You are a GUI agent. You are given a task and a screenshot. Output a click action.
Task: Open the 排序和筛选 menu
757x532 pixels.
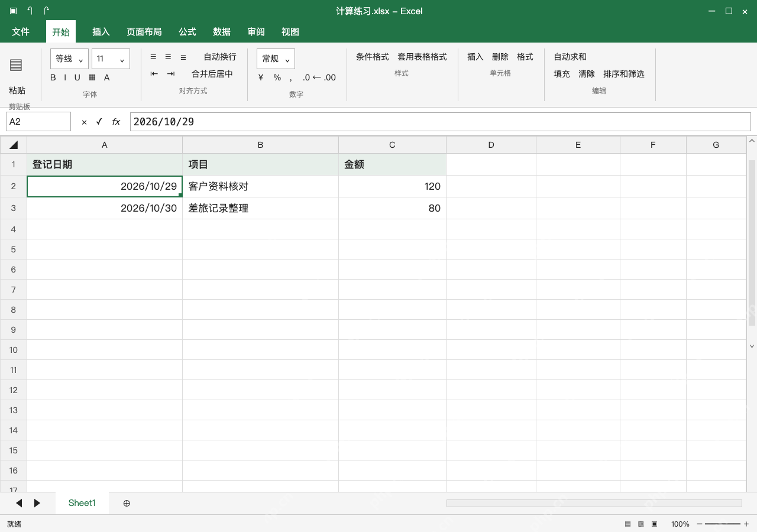click(624, 74)
